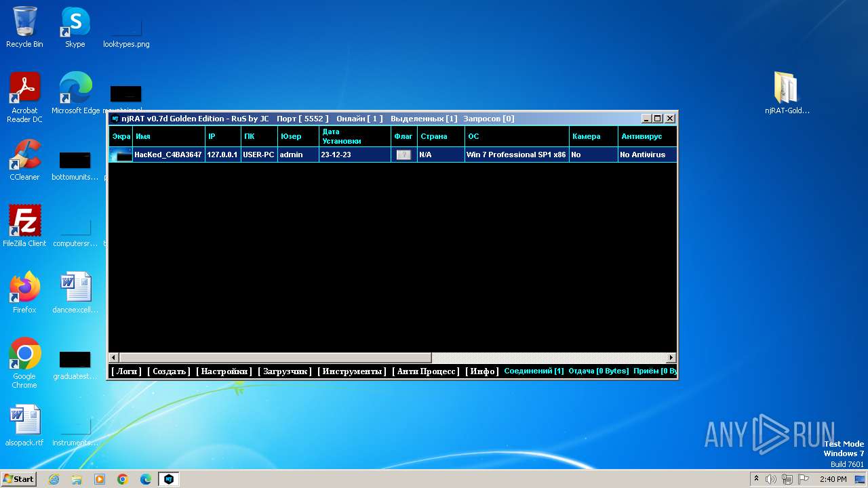Click Win 7 Professional SP1 x86 cell

[517, 155]
